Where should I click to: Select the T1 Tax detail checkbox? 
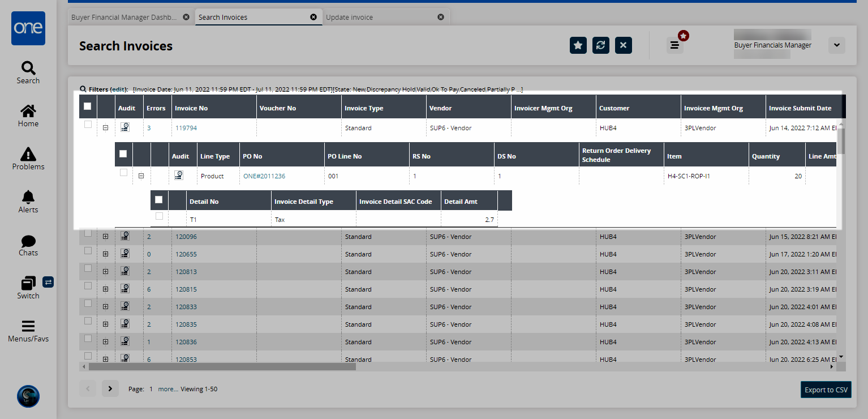(x=159, y=216)
